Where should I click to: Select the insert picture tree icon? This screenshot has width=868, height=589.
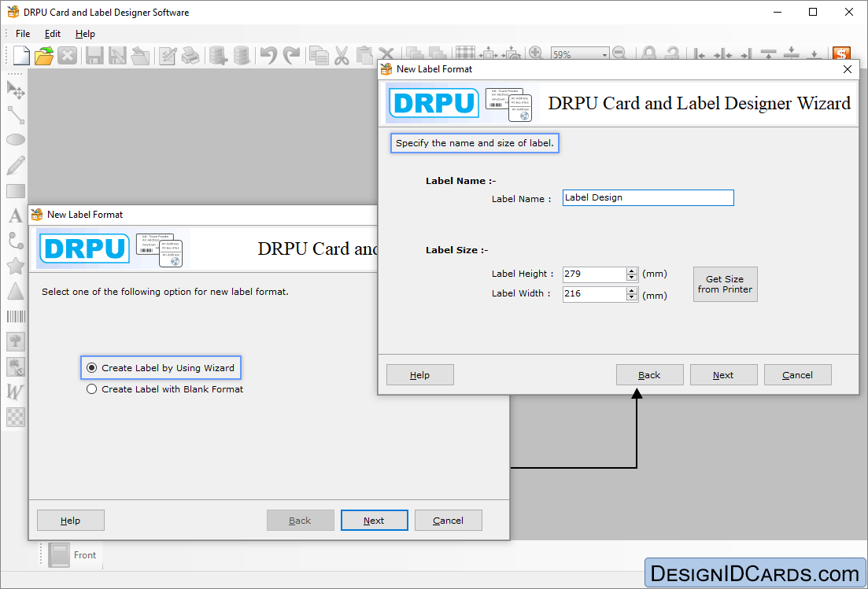pos(16,342)
